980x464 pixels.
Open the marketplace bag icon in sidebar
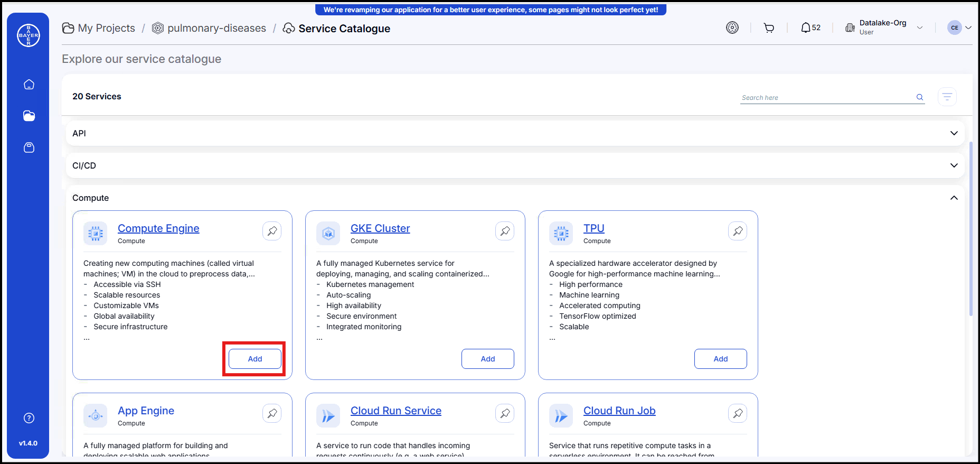click(29, 147)
